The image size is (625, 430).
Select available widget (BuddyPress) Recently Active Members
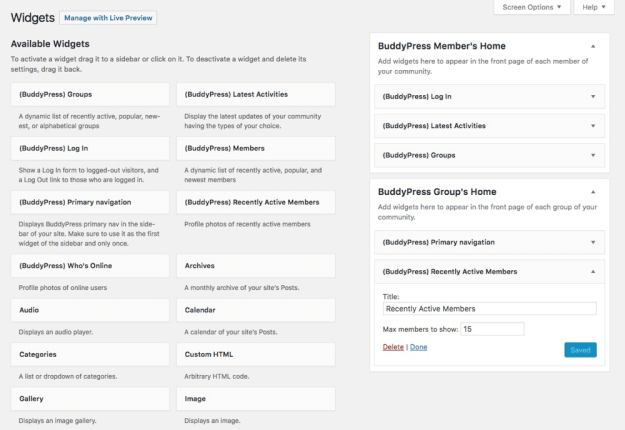pyautogui.click(x=256, y=202)
